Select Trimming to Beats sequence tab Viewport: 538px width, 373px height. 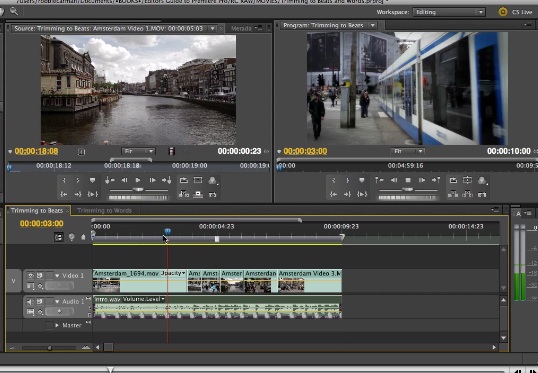coord(37,211)
